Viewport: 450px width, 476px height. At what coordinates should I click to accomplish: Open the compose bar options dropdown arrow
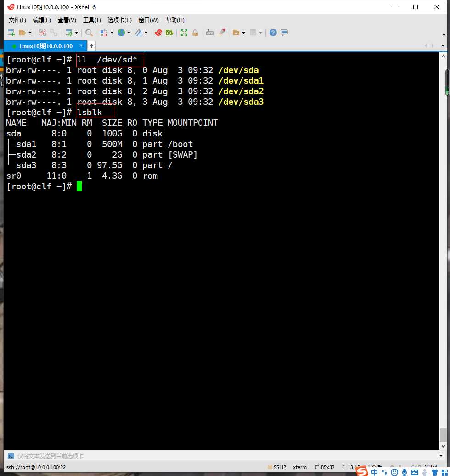pos(441,456)
